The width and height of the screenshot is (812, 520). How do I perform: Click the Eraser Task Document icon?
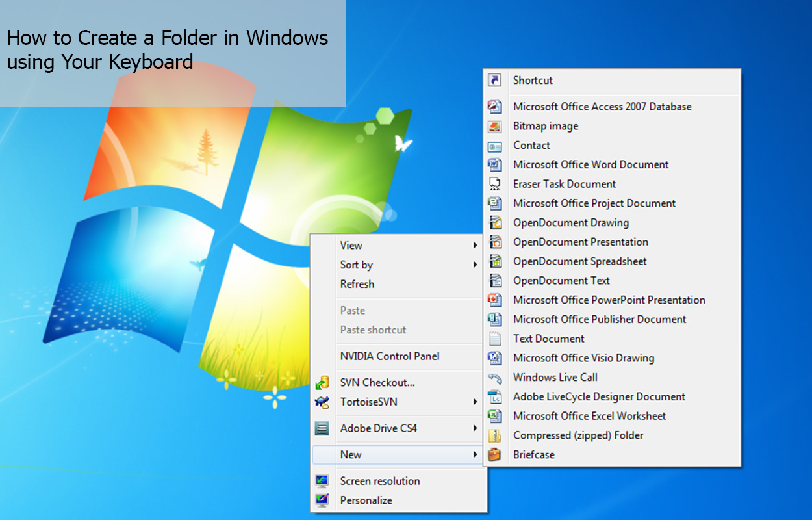click(x=495, y=184)
